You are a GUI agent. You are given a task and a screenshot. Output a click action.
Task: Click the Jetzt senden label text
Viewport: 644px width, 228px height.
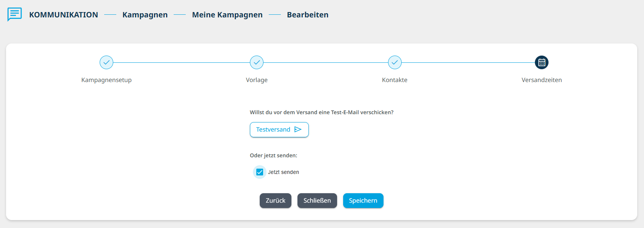click(283, 172)
